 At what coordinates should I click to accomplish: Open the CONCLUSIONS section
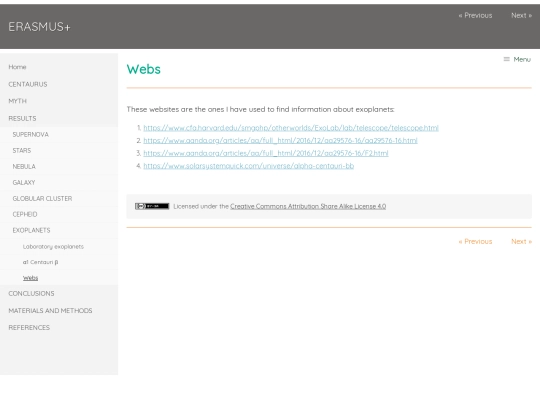coord(31,293)
